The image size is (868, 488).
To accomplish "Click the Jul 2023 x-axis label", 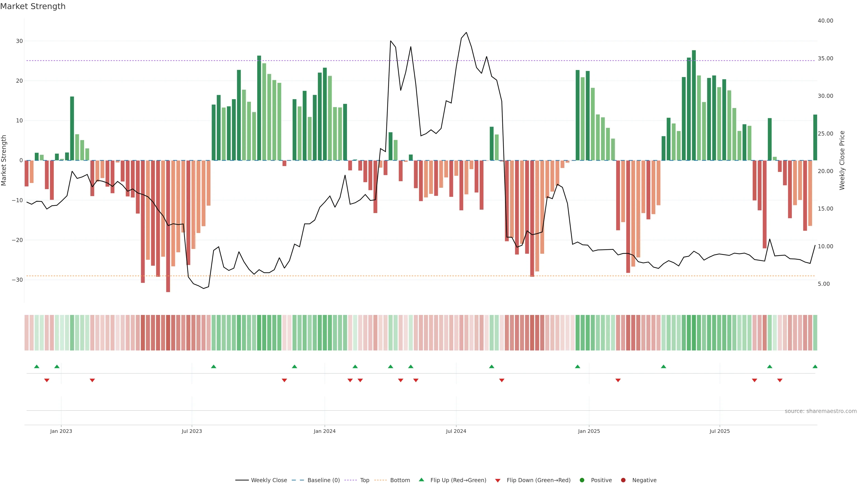I will coord(192,431).
